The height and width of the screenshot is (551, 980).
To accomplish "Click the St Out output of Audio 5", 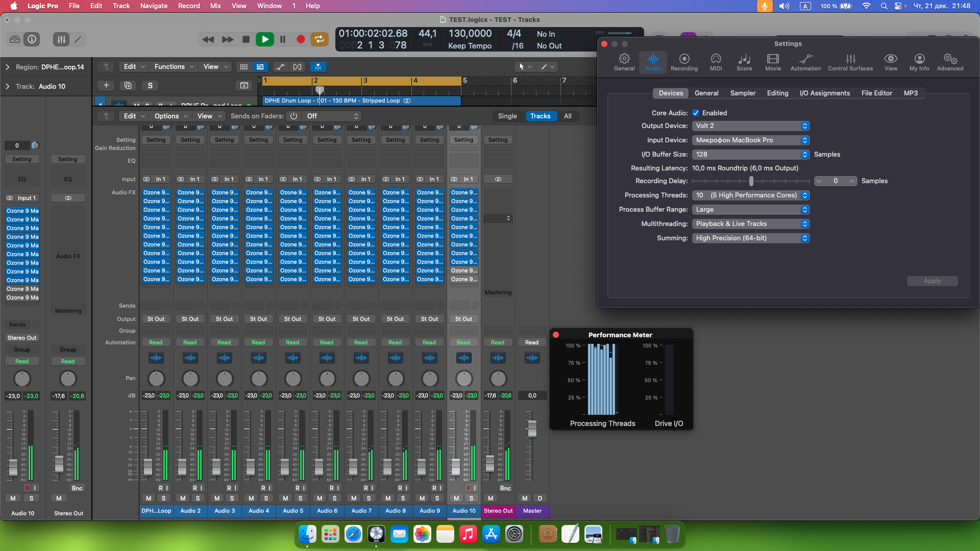I will click(292, 319).
